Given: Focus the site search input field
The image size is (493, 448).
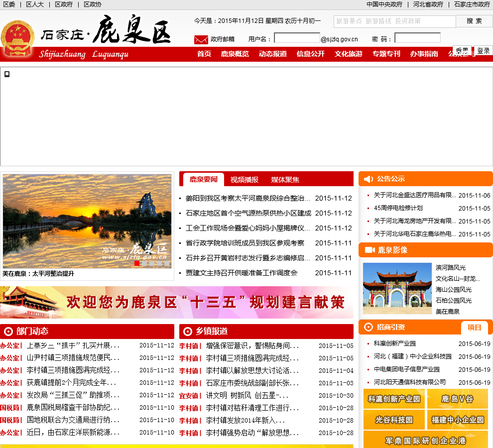Looking at the screenshot, I should point(394,21).
